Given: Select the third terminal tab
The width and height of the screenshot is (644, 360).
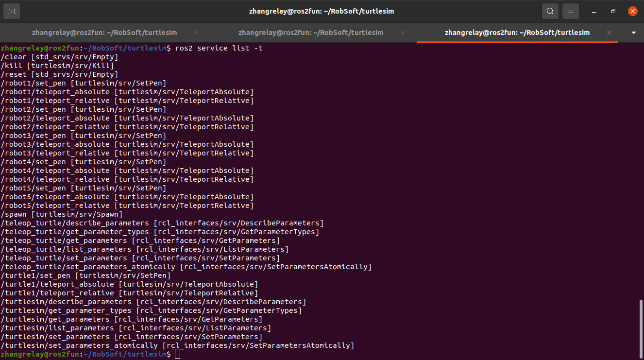Looking at the screenshot, I should pyautogui.click(x=517, y=33).
